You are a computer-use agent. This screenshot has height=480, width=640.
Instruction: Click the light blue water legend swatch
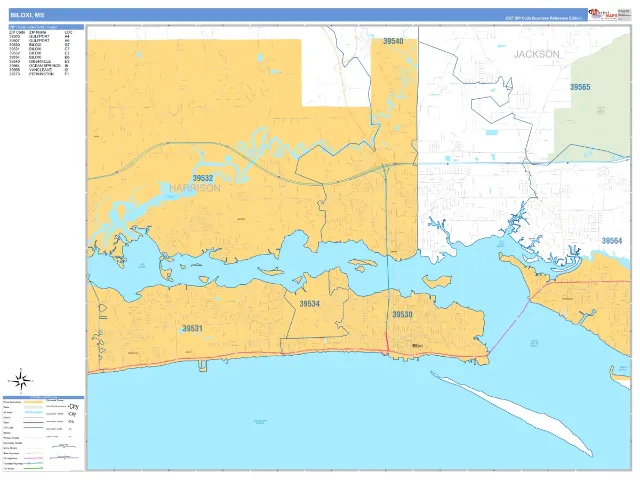[33, 412]
